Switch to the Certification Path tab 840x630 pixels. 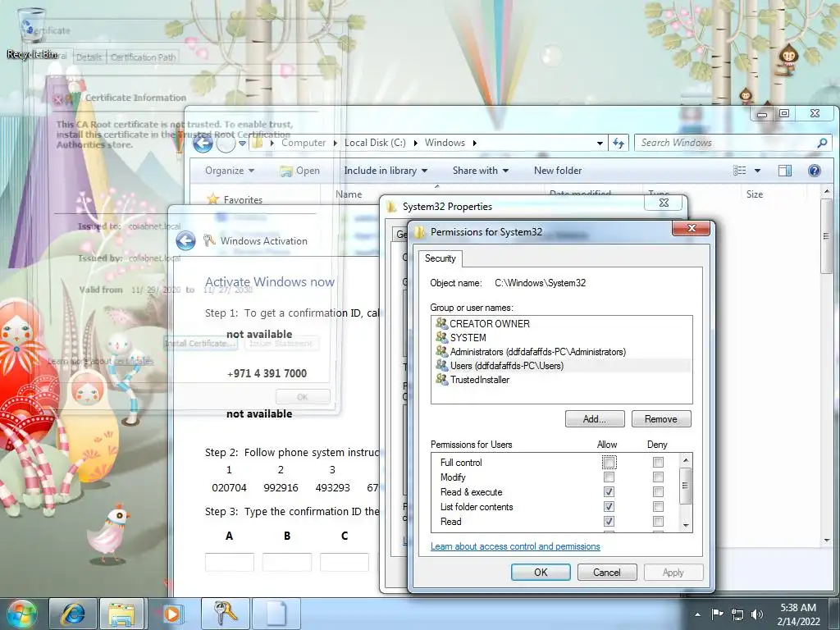[143, 57]
